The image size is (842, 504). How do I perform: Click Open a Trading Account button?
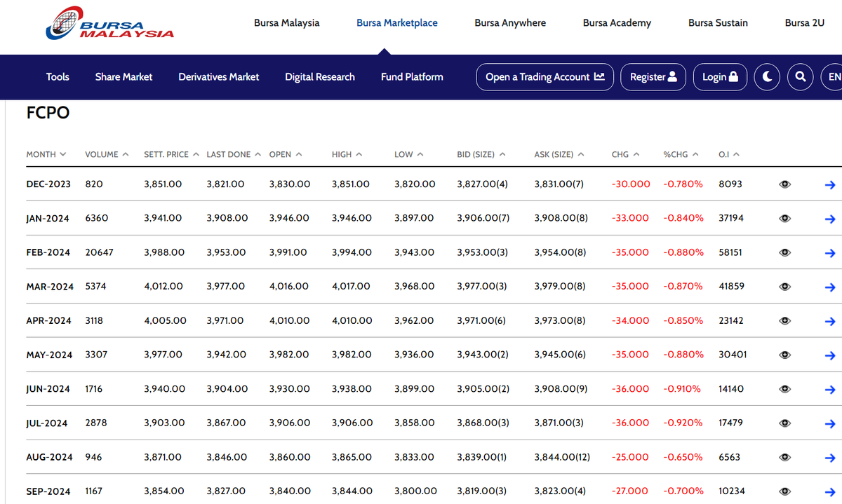[545, 77]
